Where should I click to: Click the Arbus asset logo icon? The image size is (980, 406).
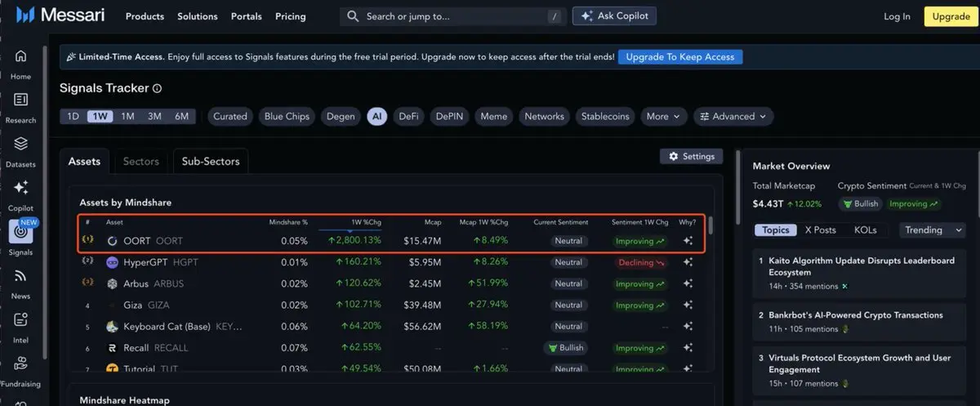[x=112, y=283]
